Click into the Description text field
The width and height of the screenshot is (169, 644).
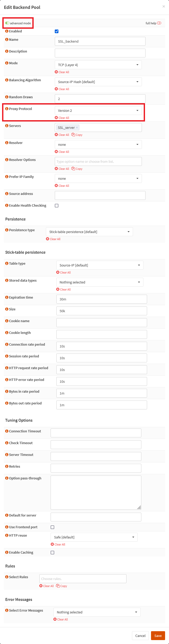pyautogui.click(x=100, y=53)
